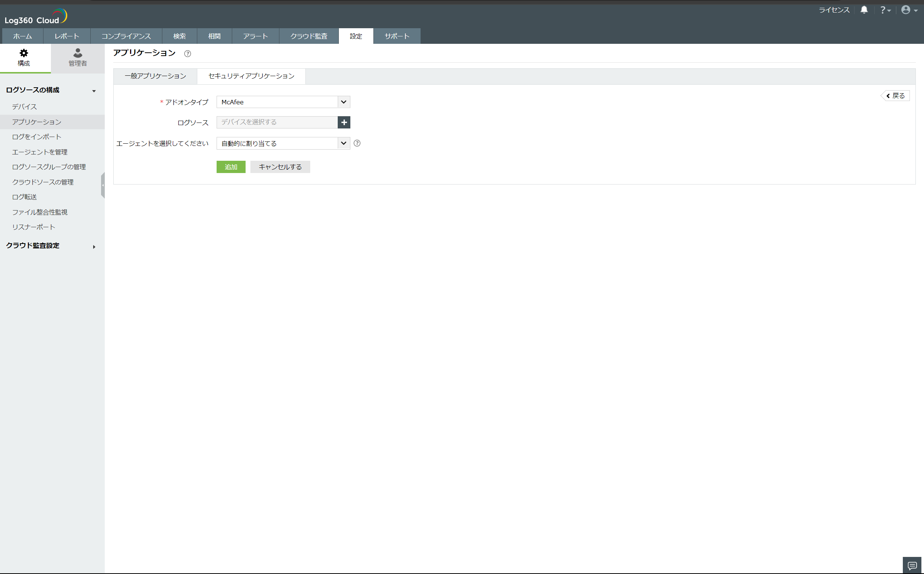Click the notification bell icon
924x574 pixels.
[863, 10]
